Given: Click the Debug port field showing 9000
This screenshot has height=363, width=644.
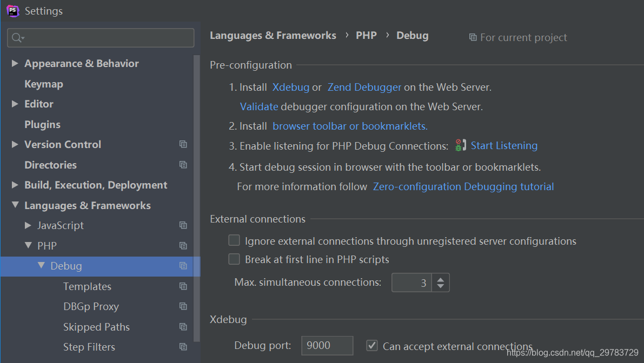Looking at the screenshot, I should [x=327, y=345].
